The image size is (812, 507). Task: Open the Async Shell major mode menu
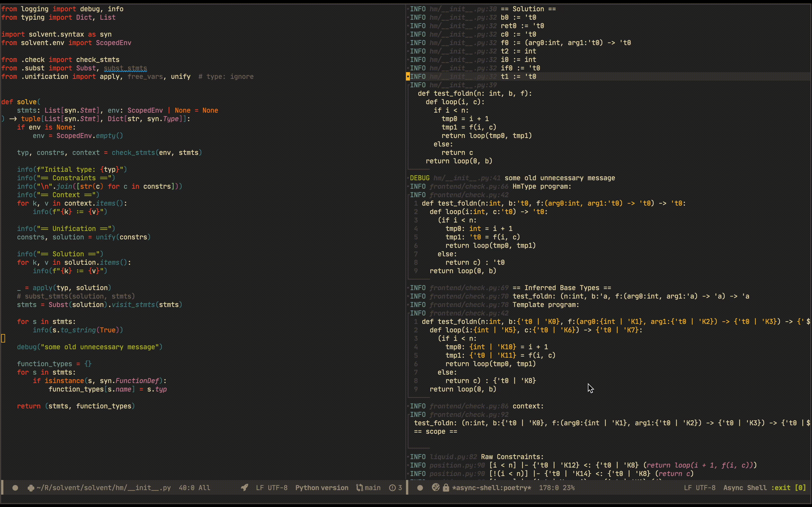pyautogui.click(x=745, y=488)
